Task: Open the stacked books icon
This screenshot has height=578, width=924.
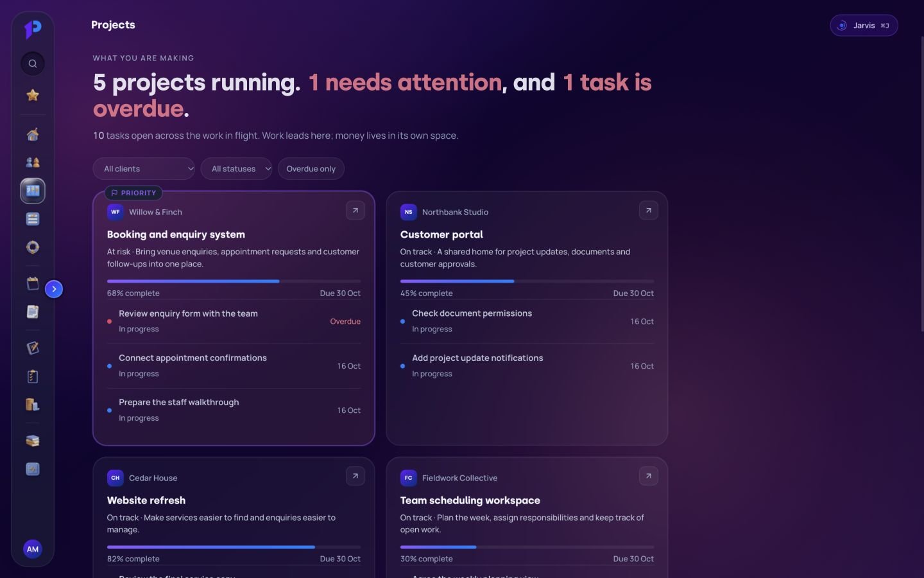Action: click(33, 441)
